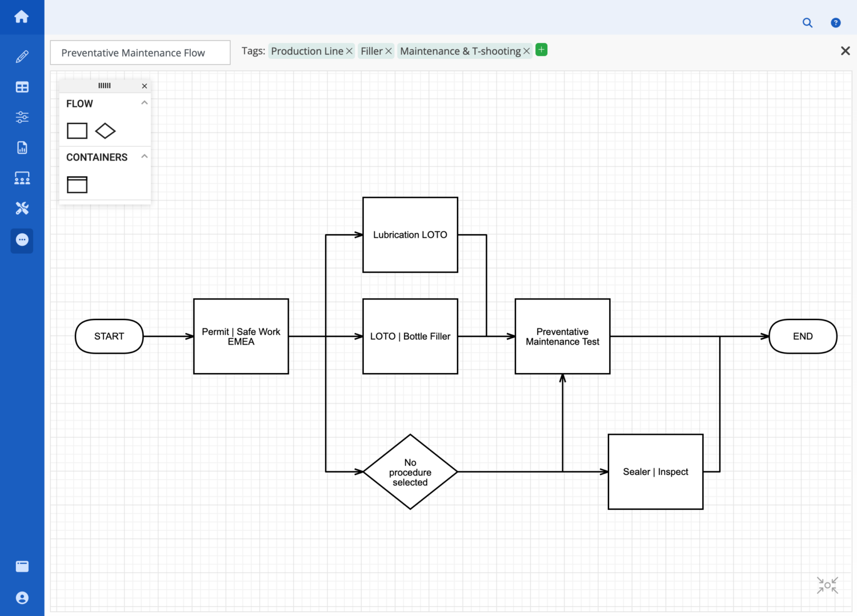857x616 pixels.
Task: Open the reports document icon
Action: (22, 147)
